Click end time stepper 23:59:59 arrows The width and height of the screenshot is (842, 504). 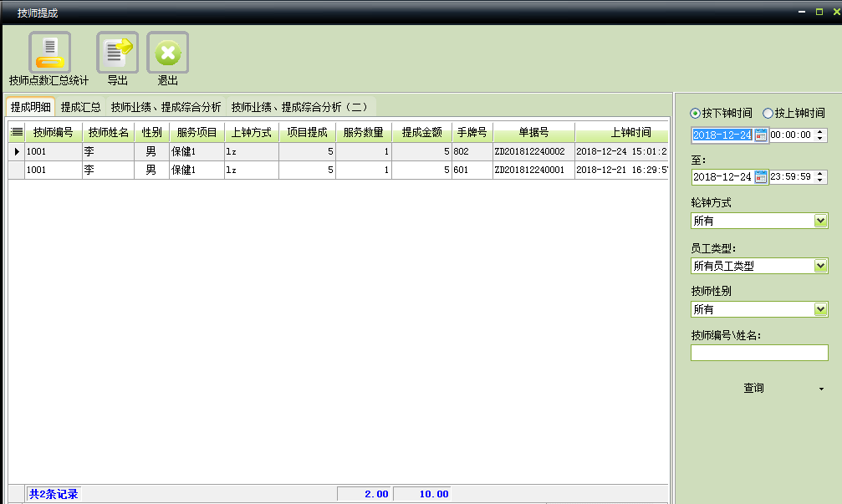tap(820, 176)
